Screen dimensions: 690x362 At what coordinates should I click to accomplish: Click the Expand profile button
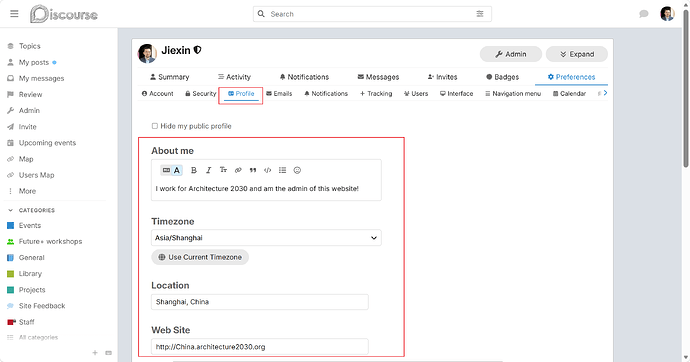pos(576,54)
